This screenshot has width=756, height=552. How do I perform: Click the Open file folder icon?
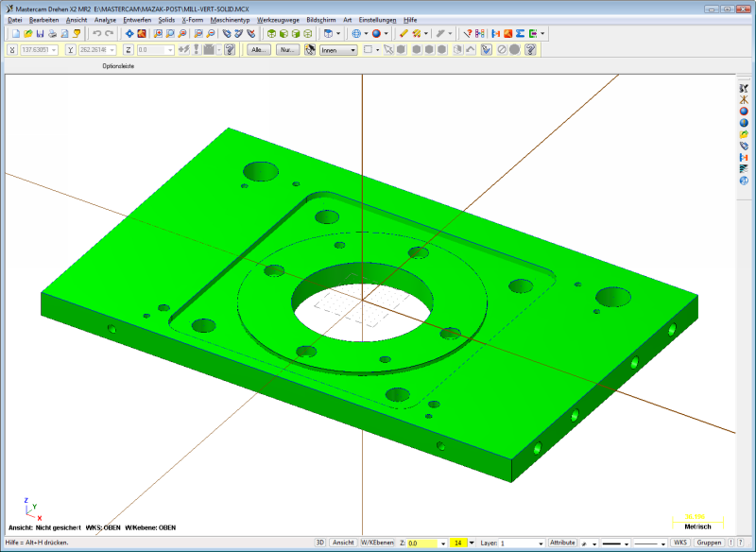28,34
